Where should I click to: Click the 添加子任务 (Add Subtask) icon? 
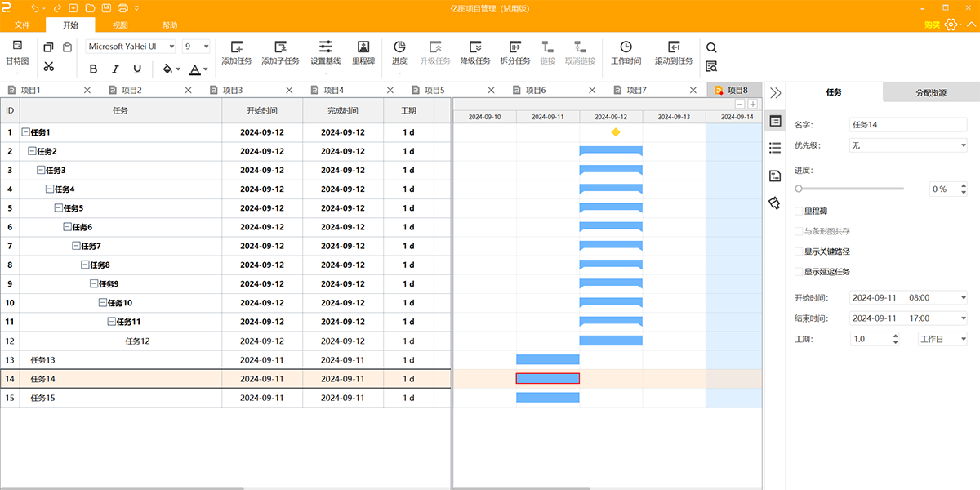click(280, 47)
